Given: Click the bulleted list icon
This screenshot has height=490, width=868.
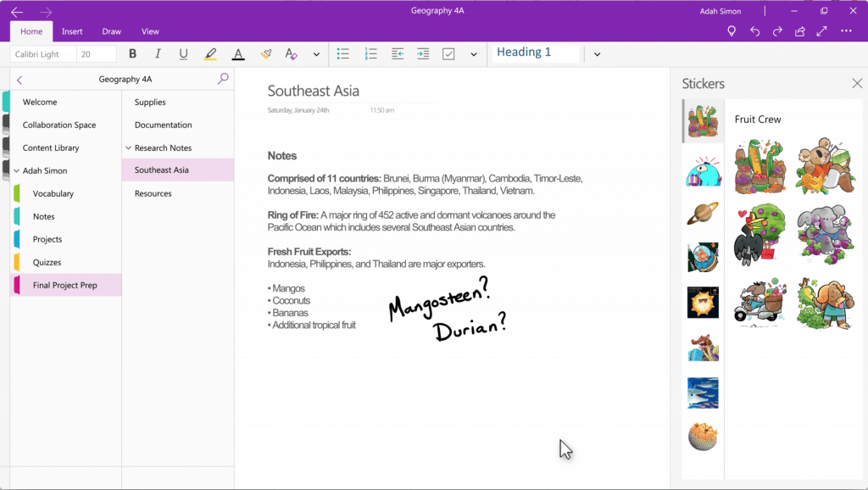Looking at the screenshot, I should tap(343, 54).
